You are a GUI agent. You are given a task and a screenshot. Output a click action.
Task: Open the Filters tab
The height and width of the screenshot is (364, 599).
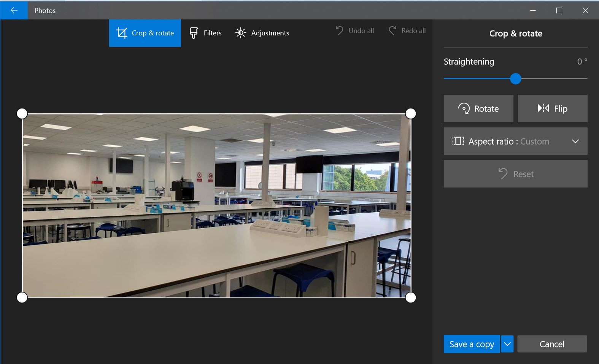(x=205, y=33)
